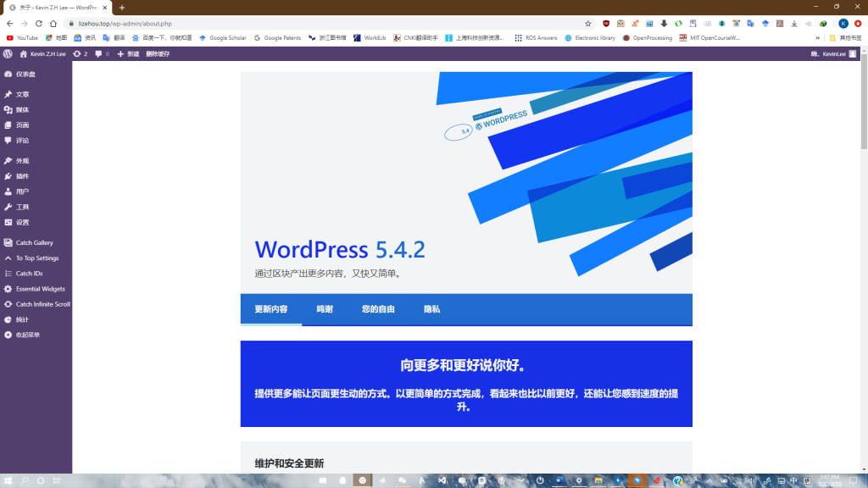The width and height of the screenshot is (868, 488).
Task: Open the Electronic library bookmark
Action: 590,38
